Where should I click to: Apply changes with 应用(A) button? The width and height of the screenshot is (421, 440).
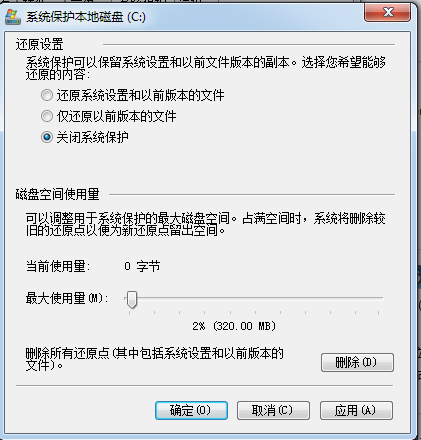click(x=356, y=410)
